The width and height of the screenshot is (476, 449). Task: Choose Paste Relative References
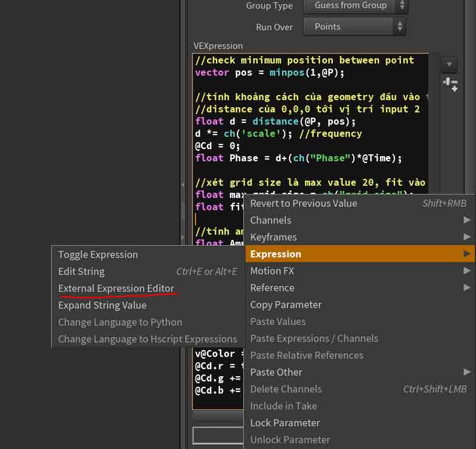pos(360,355)
